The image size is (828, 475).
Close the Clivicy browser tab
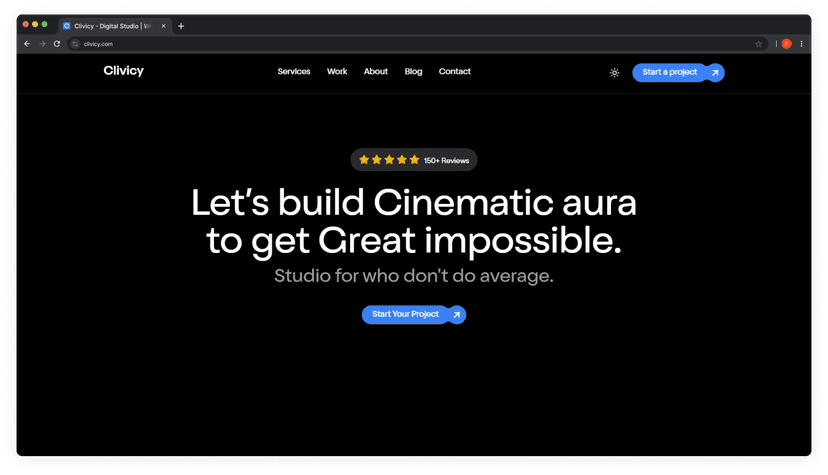(x=163, y=26)
